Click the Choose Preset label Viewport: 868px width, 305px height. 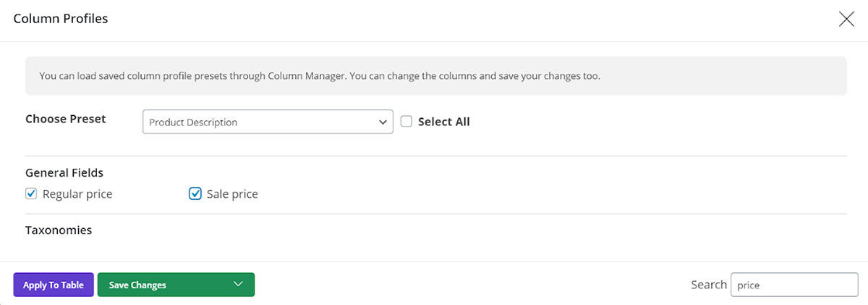click(x=66, y=119)
